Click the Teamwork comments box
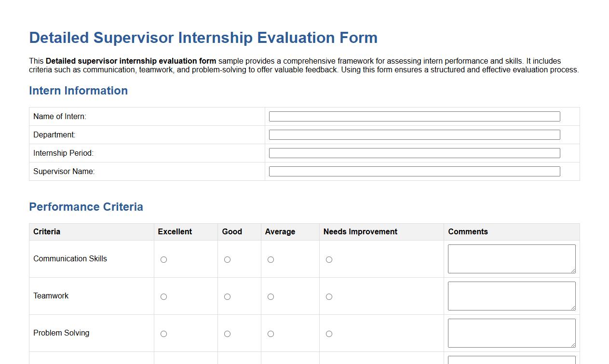 [x=511, y=296]
